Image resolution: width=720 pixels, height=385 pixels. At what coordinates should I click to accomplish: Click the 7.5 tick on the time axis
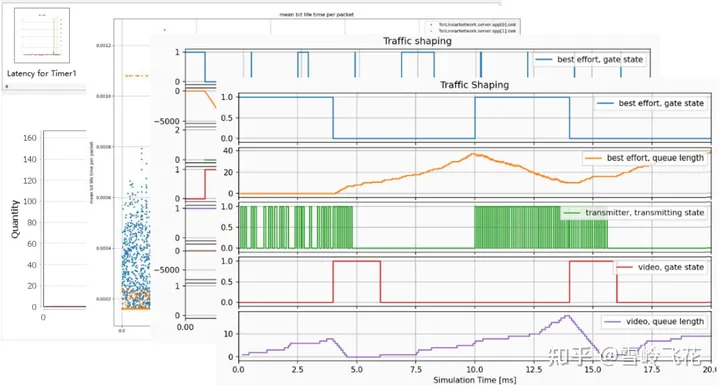[416, 369]
